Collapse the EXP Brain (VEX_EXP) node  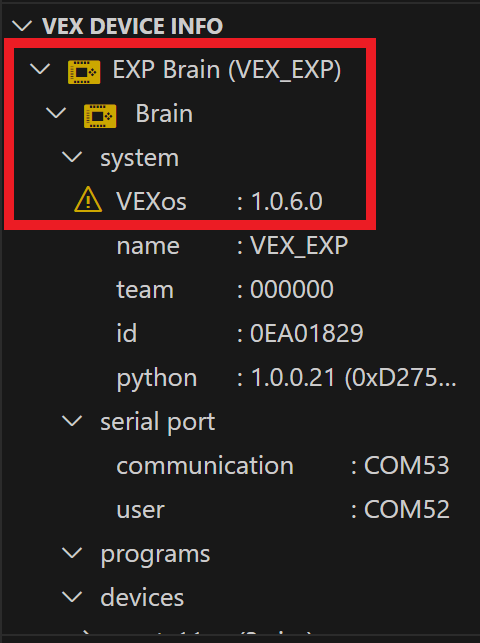point(40,69)
